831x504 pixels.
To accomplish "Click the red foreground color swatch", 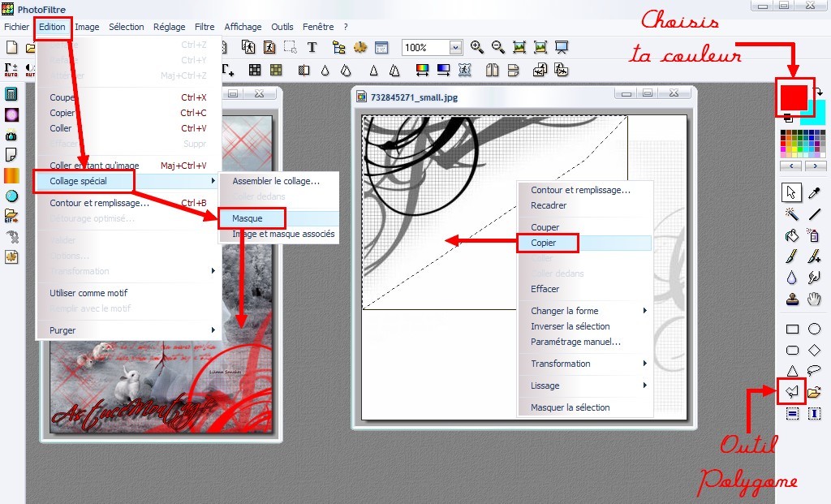I will (794, 96).
